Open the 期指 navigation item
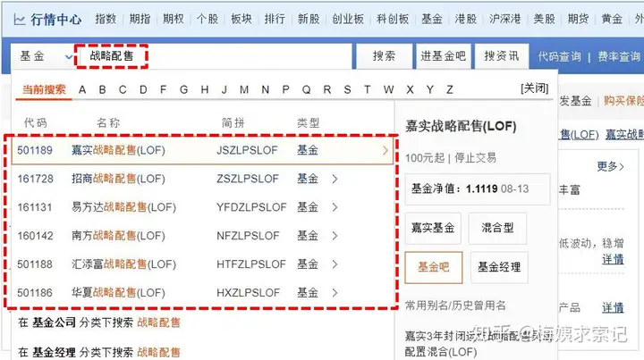The height and width of the screenshot is (360, 644). click(x=140, y=19)
